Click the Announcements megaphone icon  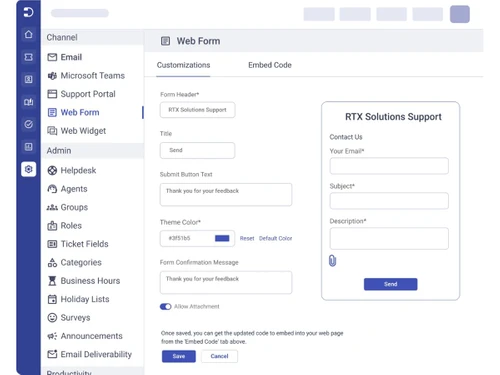(52, 336)
